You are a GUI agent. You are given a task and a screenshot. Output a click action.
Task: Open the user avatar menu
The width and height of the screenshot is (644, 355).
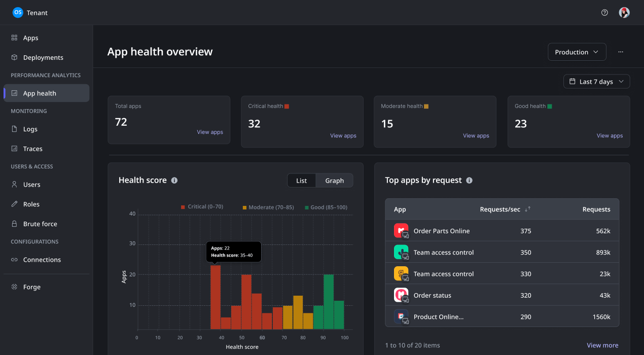624,13
